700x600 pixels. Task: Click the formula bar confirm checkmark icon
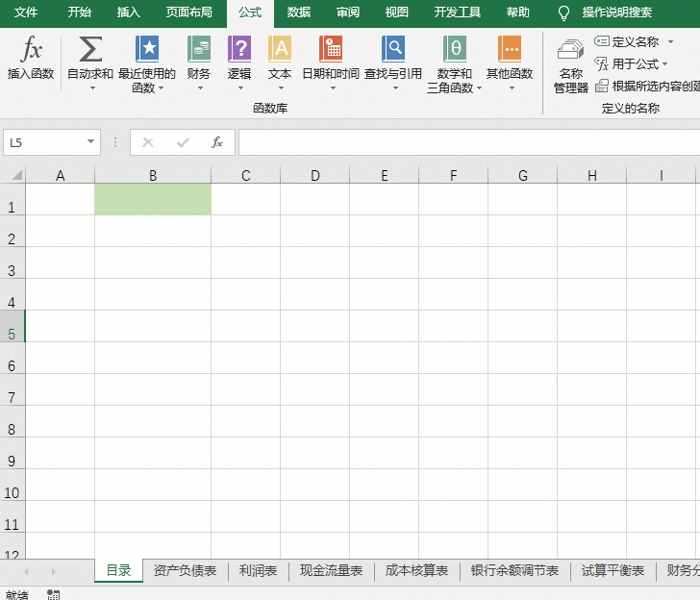pyautogui.click(x=183, y=142)
